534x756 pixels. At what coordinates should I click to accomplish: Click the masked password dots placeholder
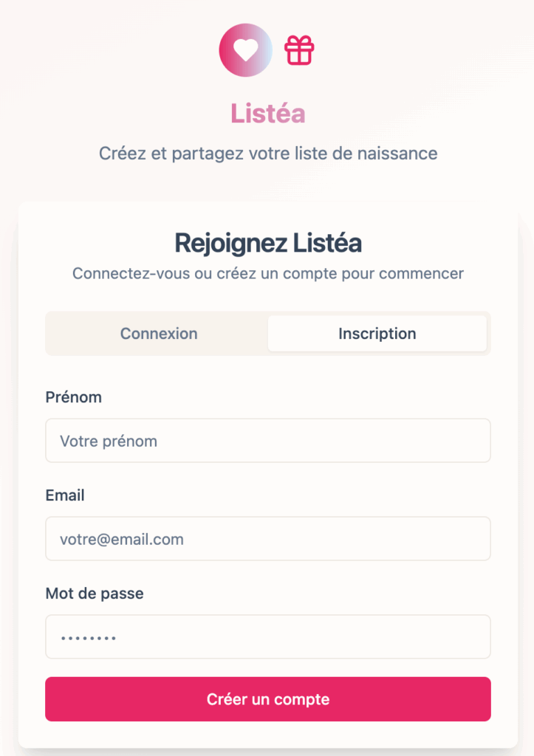(88, 638)
